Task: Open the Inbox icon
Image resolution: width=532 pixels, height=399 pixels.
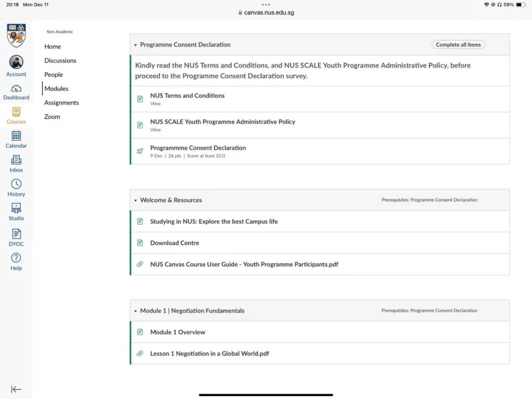Action: (16, 160)
